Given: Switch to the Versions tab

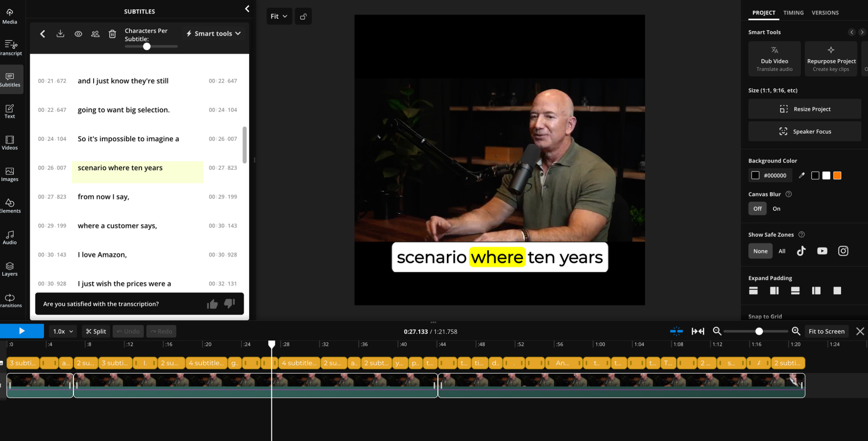Looking at the screenshot, I should [825, 13].
